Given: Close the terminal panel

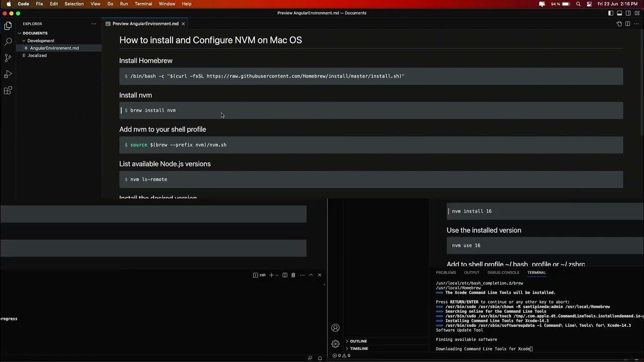Looking at the screenshot, I should tap(319, 275).
